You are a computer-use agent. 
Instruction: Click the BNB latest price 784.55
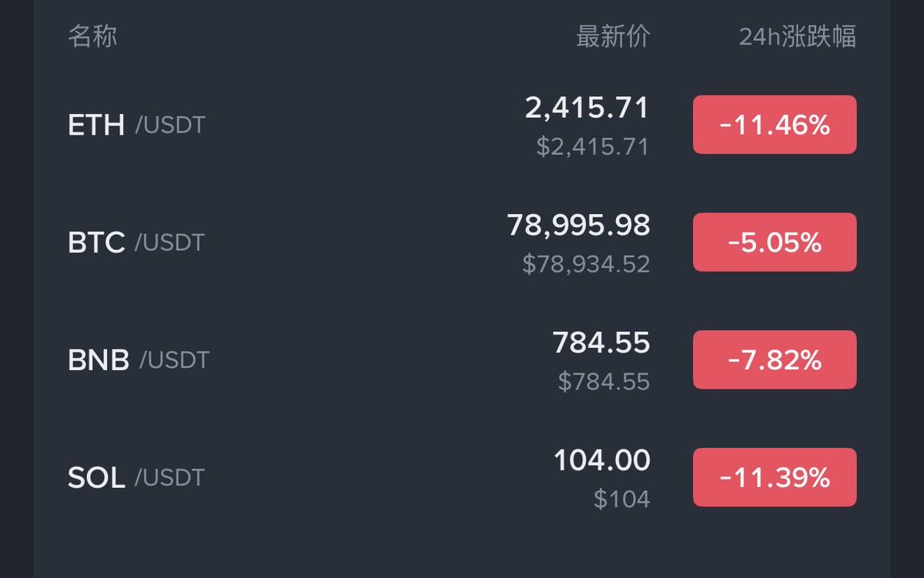(601, 343)
